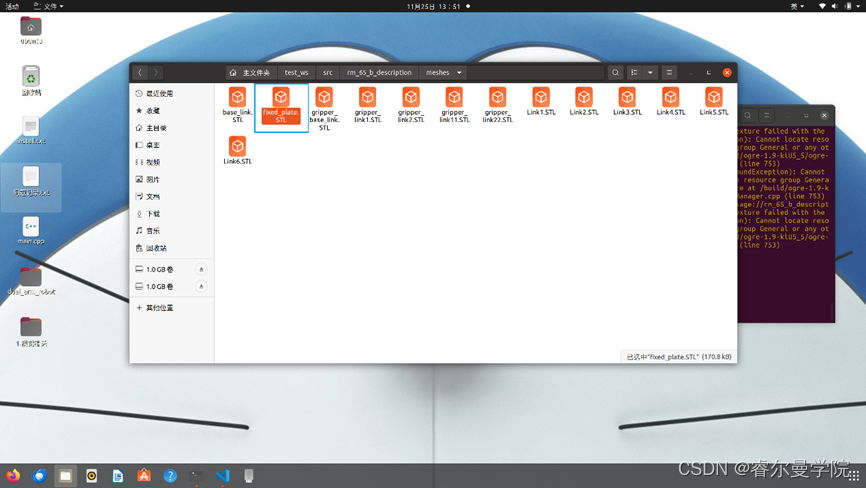Open the input method dropdown in top bar
Viewport: 866px width, 488px height.
pyautogui.click(x=797, y=6)
